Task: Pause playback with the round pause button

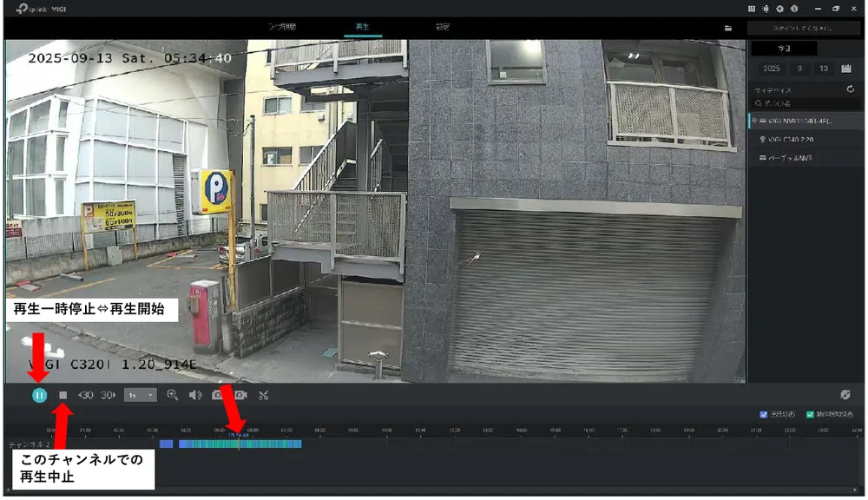Action: click(39, 395)
